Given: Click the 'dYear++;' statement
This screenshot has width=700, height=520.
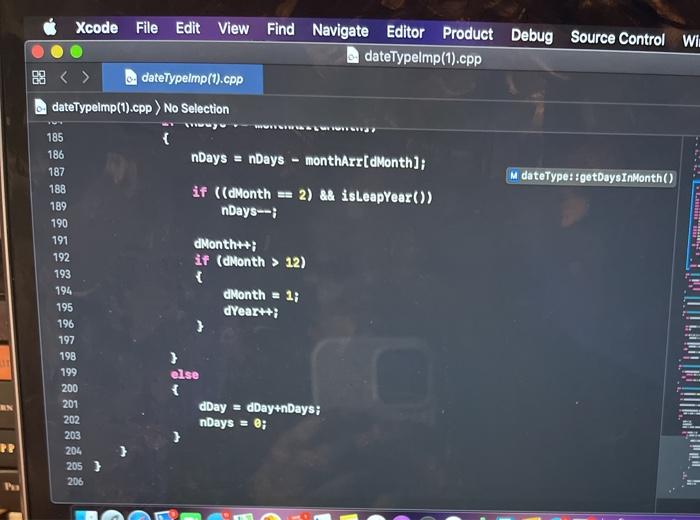Looking at the screenshot, I should (251, 311).
